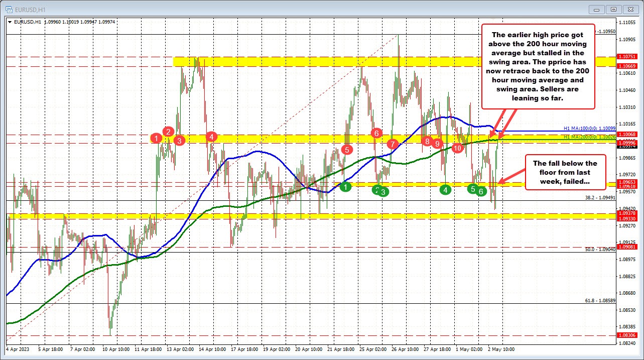
Task: Click the red circle marker numbered 2
Action: [169, 132]
